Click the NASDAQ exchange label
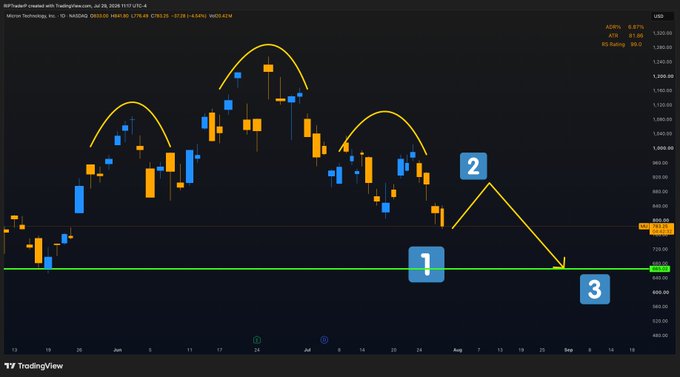Screen dimensions: 680x377 click(78, 16)
